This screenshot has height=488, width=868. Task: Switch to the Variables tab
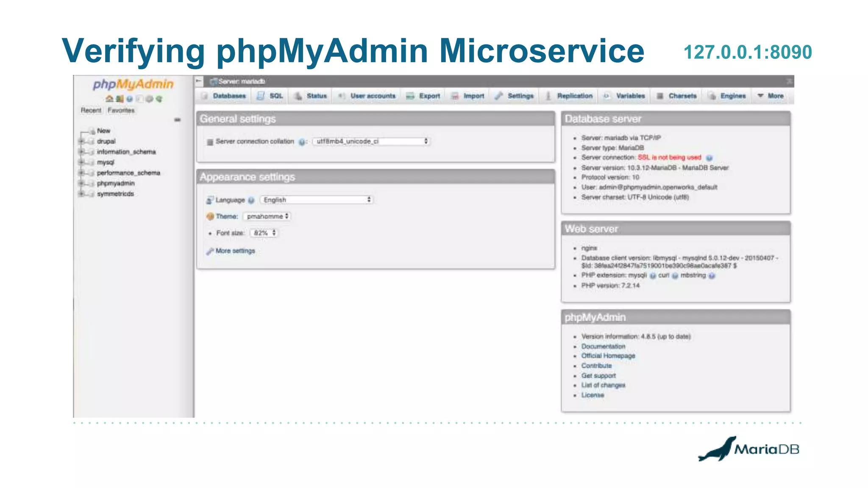[624, 96]
